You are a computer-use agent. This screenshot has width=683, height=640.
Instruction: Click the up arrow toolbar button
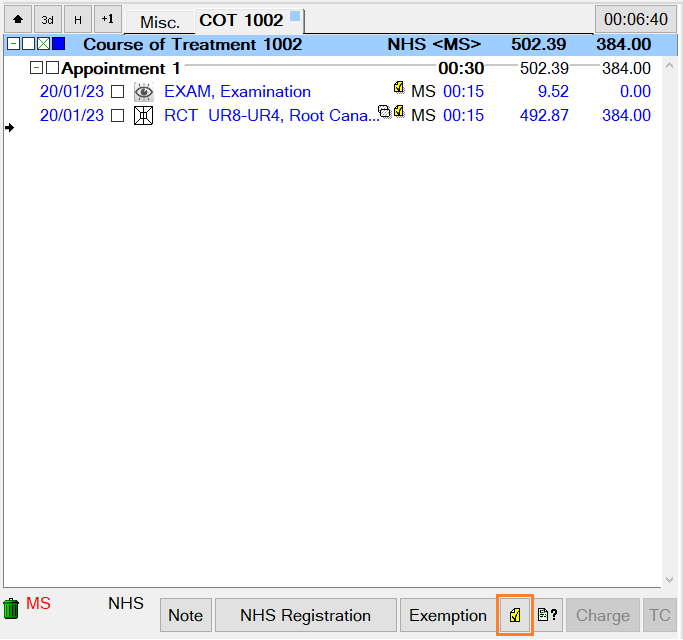coord(18,20)
